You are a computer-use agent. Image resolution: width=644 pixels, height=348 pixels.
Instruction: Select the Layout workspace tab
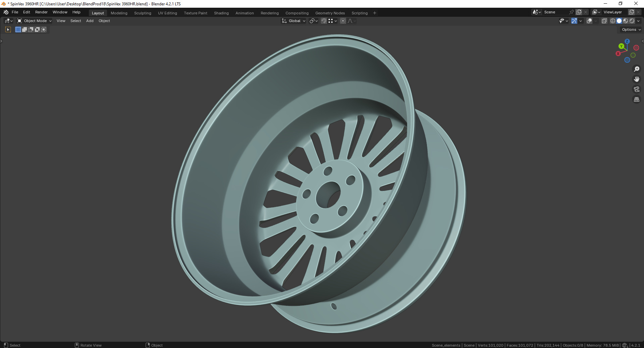click(x=98, y=13)
